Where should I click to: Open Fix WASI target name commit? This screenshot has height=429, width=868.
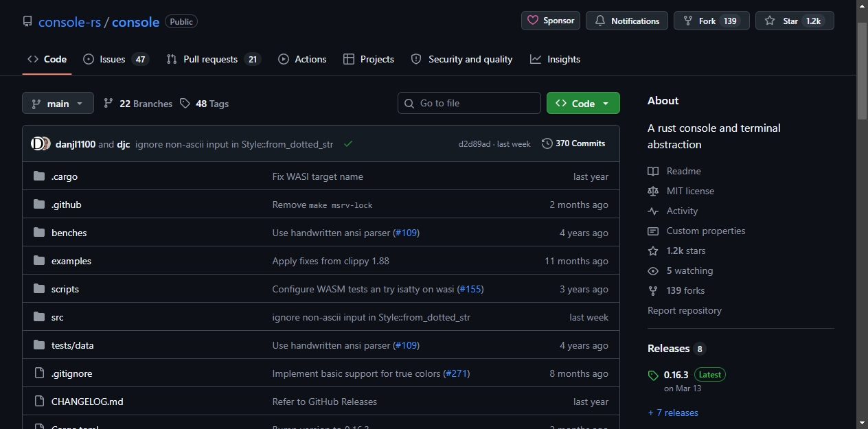click(318, 176)
